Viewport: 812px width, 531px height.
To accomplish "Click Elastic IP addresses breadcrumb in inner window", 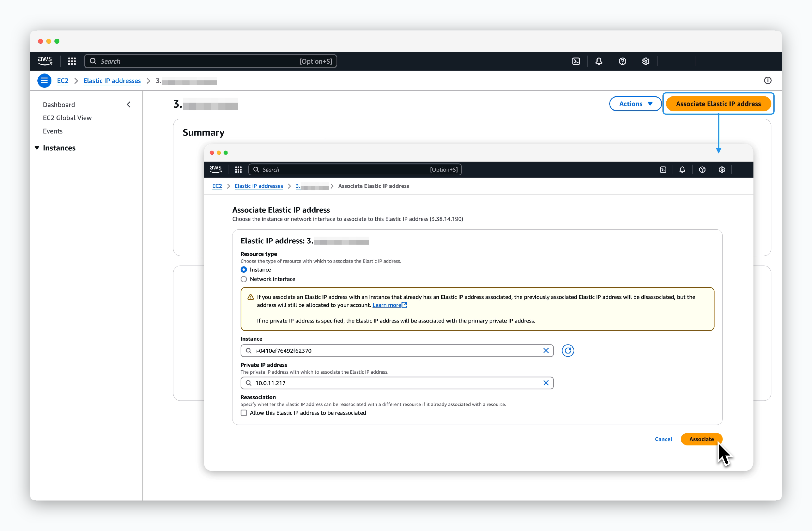I will pos(259,186).
